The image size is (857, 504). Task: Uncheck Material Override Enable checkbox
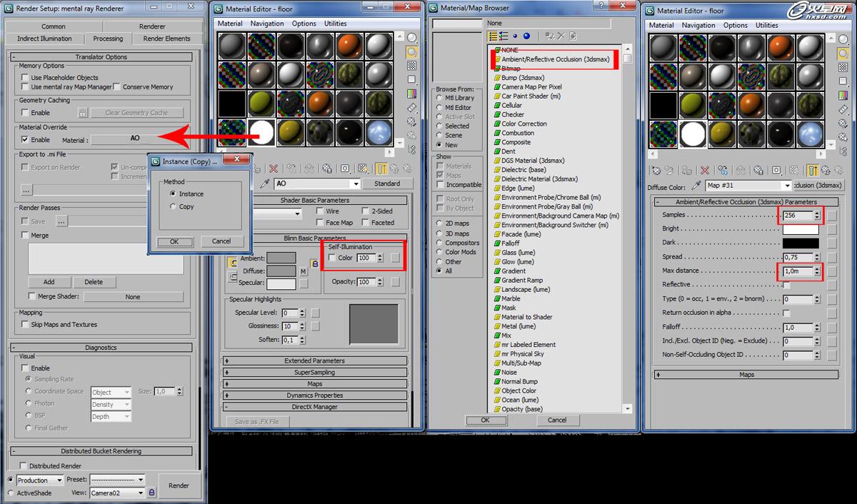[26, 140]
